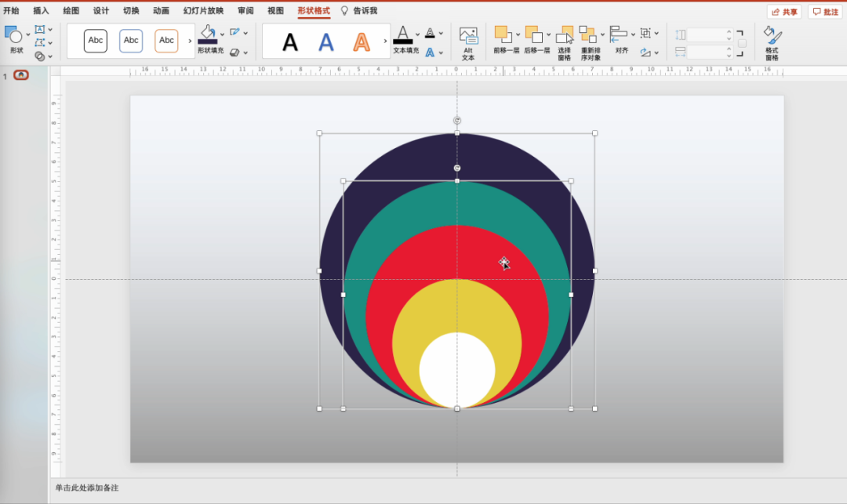Open the 绘图 (Draw) tab
The image size is (847, 504).
click(x=71, y=11)
